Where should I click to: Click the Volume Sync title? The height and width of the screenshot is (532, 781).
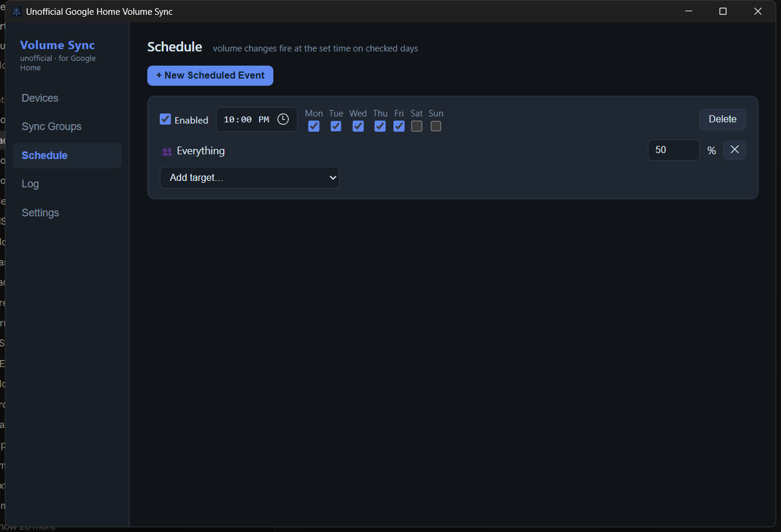coord(57,45)
